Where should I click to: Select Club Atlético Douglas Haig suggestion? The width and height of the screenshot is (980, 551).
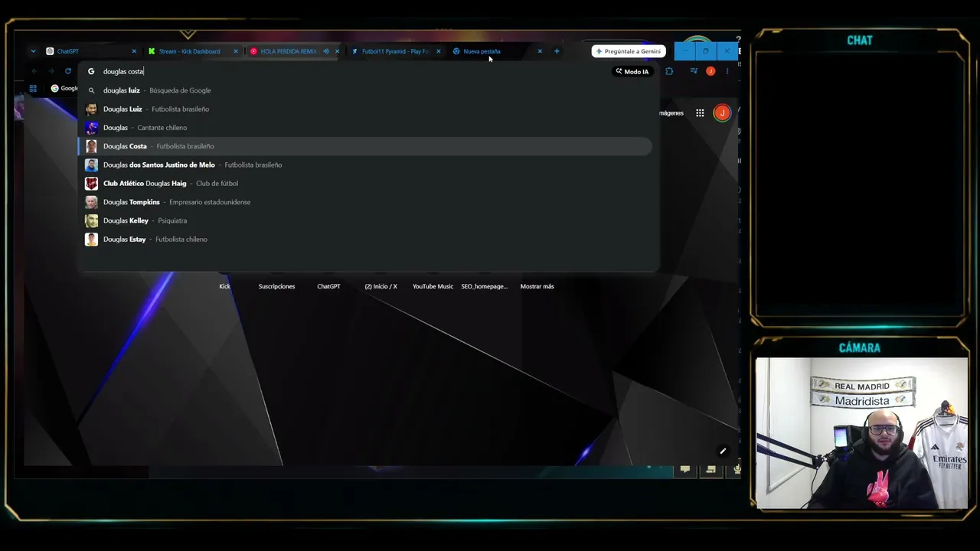point(365,184)
